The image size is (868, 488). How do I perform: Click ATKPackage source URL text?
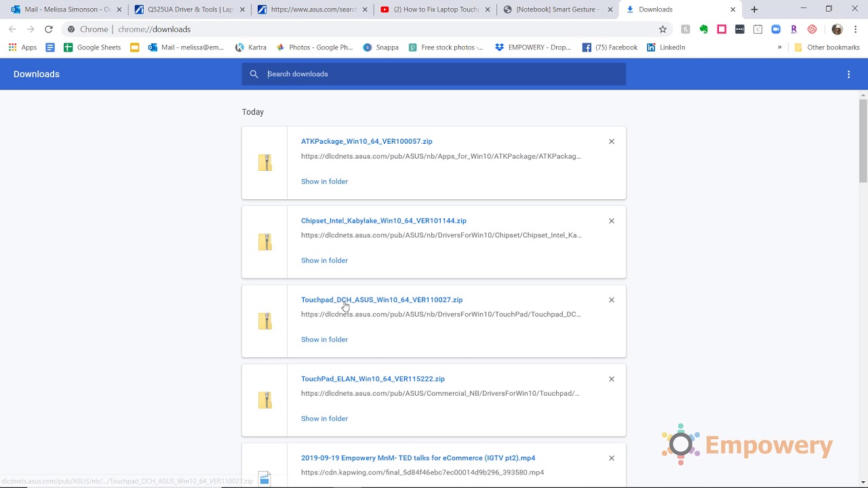[x=441, y=157]
